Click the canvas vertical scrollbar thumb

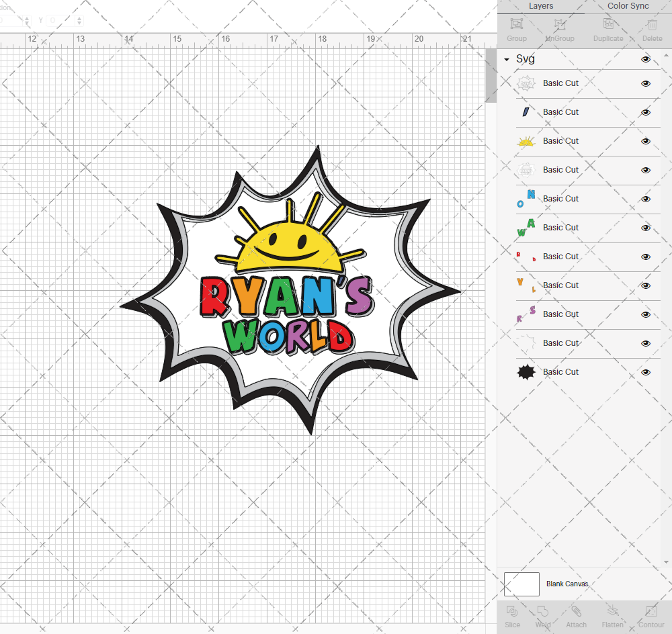(491, 75)
